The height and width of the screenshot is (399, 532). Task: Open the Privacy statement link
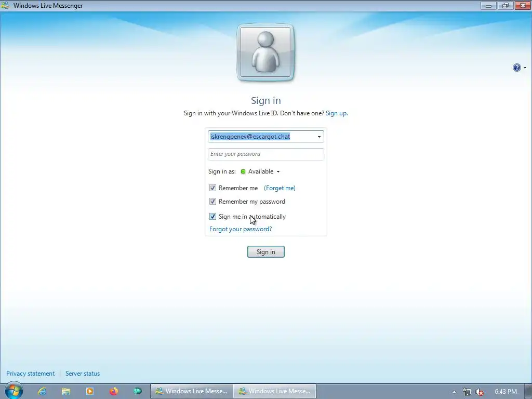click(30, 373)
